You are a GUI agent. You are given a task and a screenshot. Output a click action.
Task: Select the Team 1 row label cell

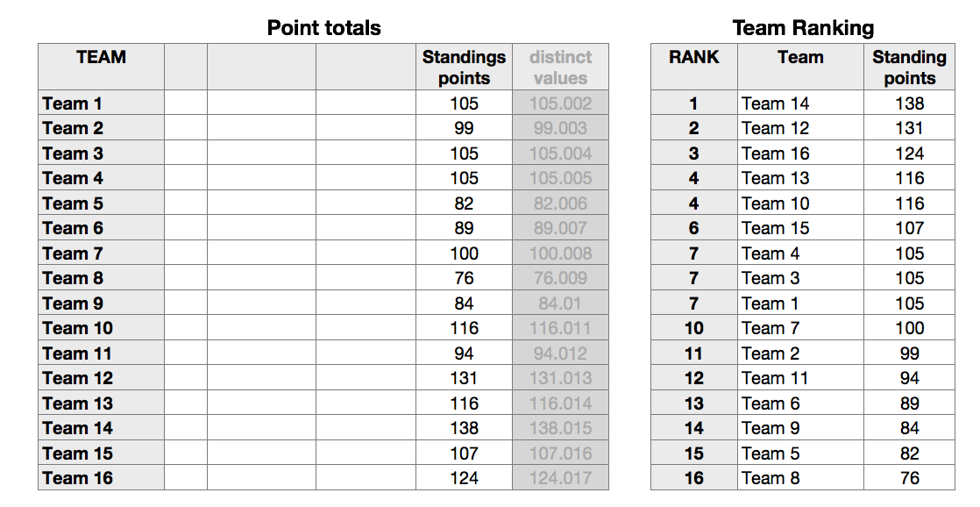coord(101,104)
